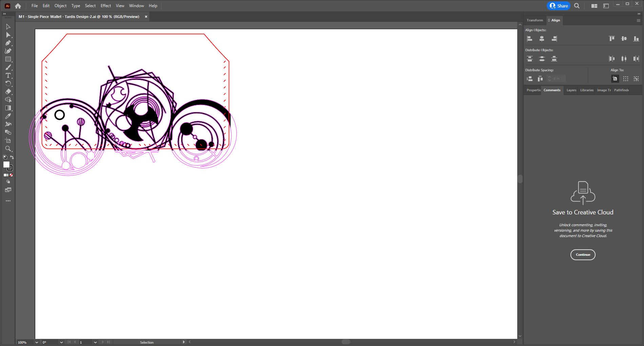Click Horizontal Distribute Left icon
This screenshot has width=644, height=346.
(x=612, y=59)
